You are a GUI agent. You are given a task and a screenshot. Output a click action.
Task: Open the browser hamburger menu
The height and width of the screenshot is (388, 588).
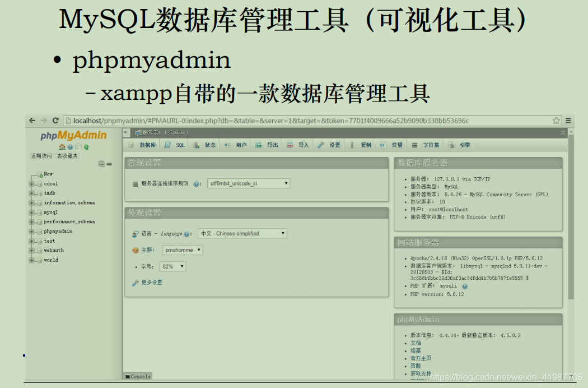point(568,121)
